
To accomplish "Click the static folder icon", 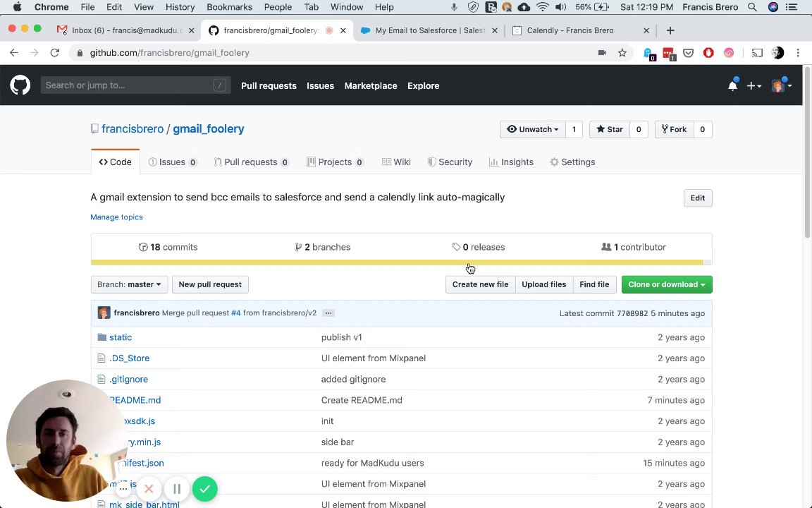I will click(x=102, y=337).
